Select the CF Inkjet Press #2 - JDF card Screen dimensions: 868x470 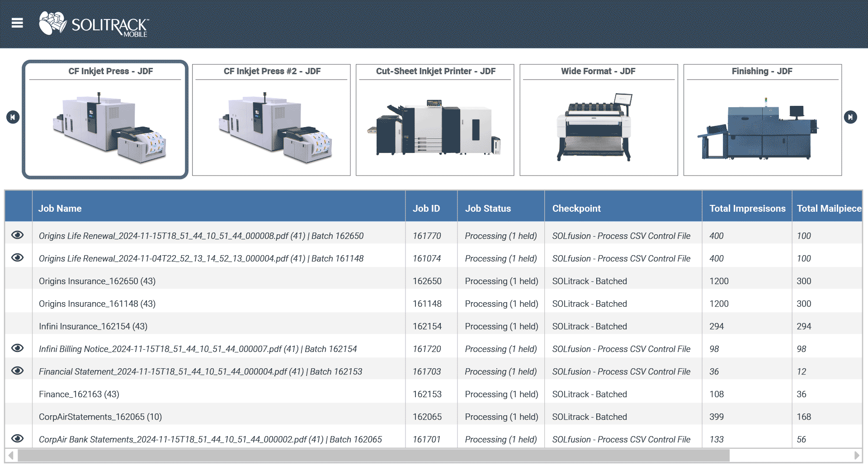(271, 120)
